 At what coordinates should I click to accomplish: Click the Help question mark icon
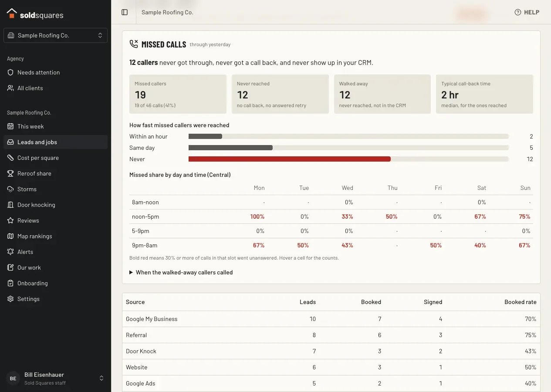point(518,12)
